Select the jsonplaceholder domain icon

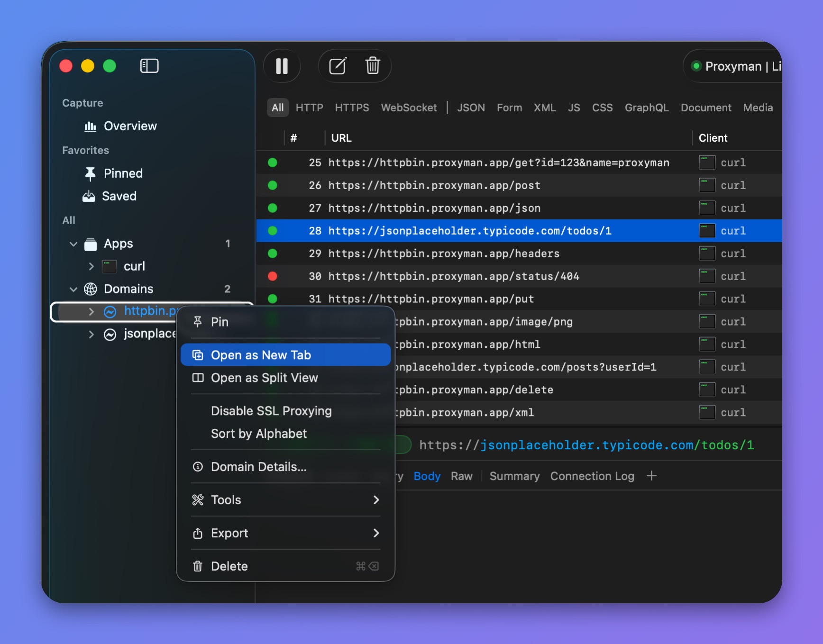110,335
